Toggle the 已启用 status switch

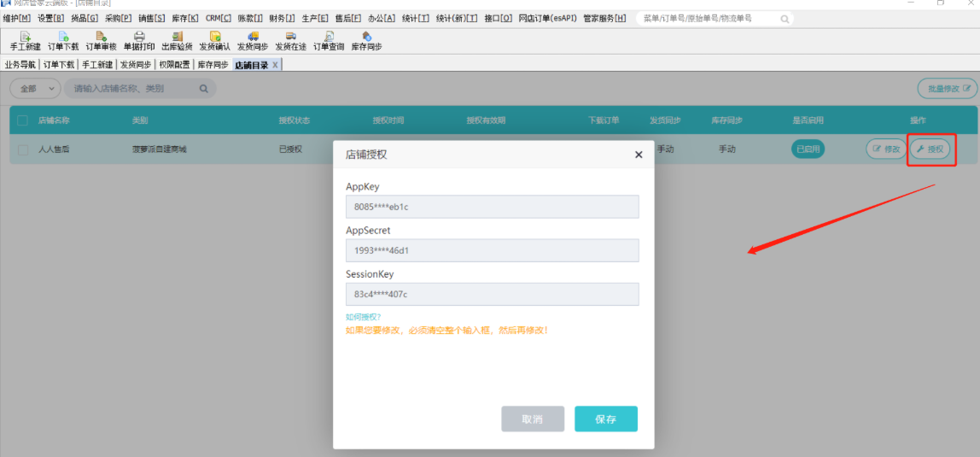(x=808, y=149)
